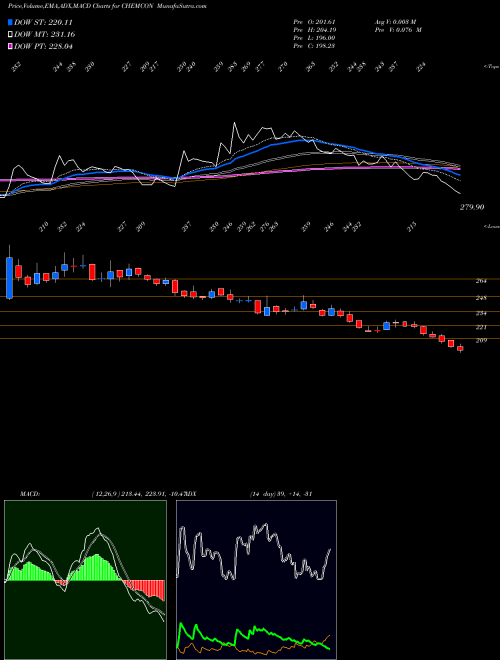Screen dimensions: 500x660
Task: Click the 'Pre H: 204.19' value
Action: pos(314,30)
